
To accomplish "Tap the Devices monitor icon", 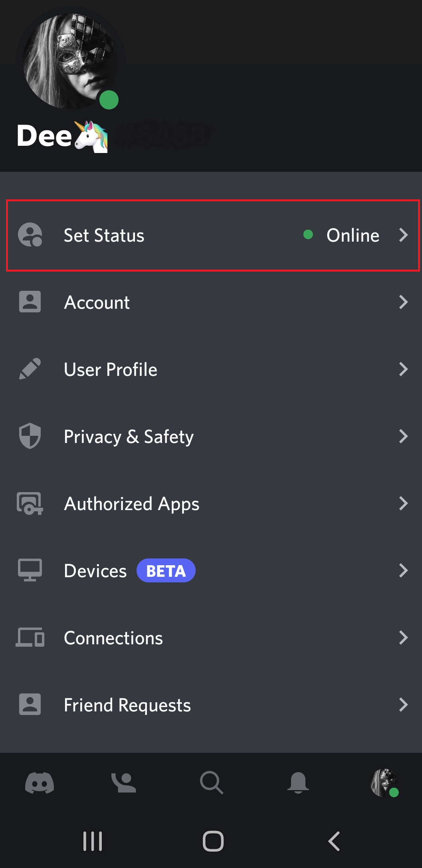I will pyautogui.click(x=30, y=570).
